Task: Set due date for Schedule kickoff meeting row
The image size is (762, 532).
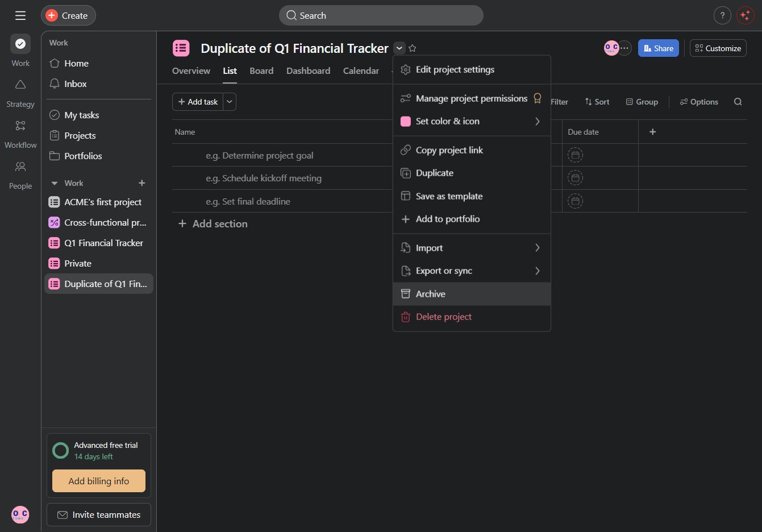Action: coord(575,178)
